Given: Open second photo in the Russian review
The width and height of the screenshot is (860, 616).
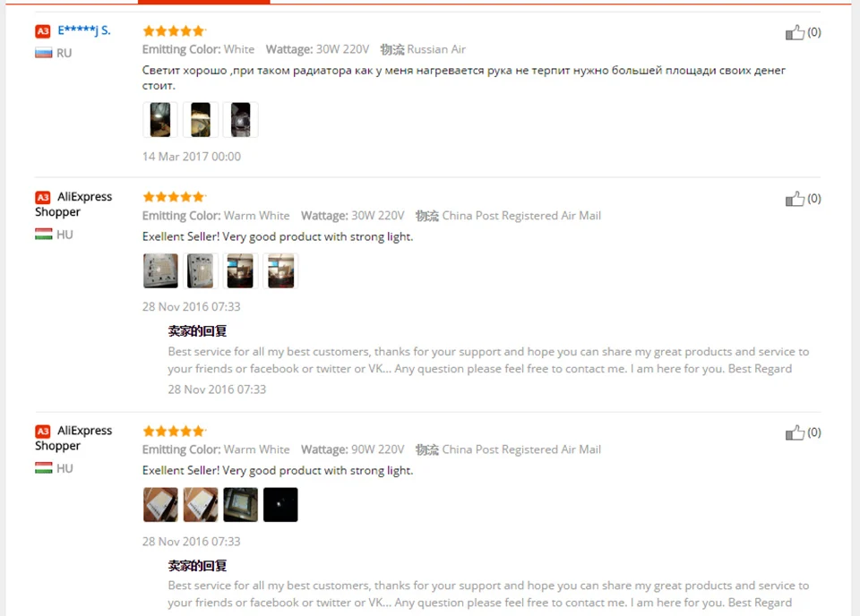Looking at the screenshot, I should point(200,119).
